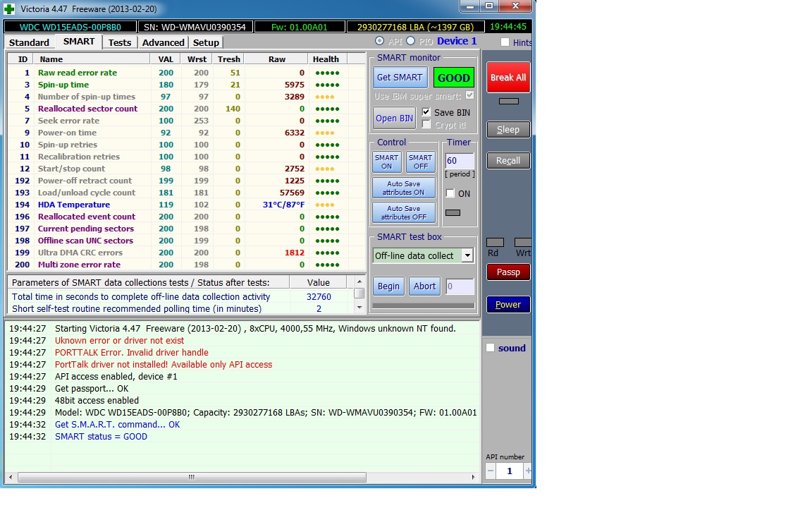Click health dots for Start/stop count
This screenshot has height=508, width=812.
click(x=325, y=169)
